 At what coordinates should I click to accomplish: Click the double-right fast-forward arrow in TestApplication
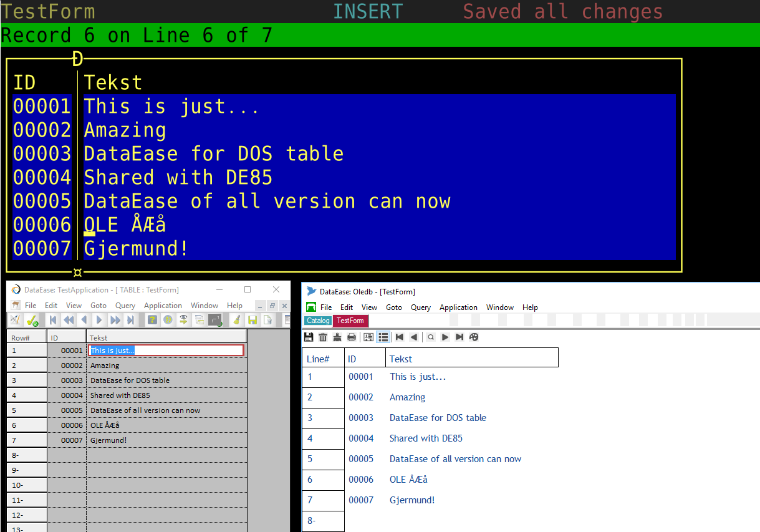[x=115, y=320]
